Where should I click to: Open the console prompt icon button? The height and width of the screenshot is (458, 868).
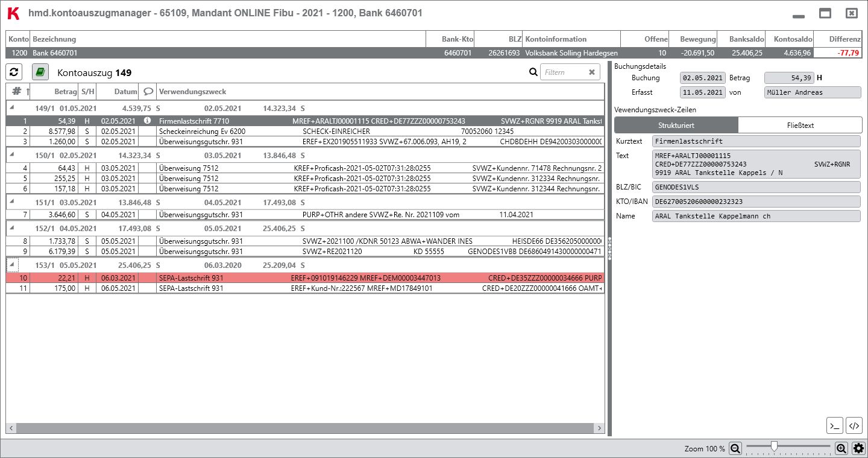pyautogui.click(x=834, y=425)
